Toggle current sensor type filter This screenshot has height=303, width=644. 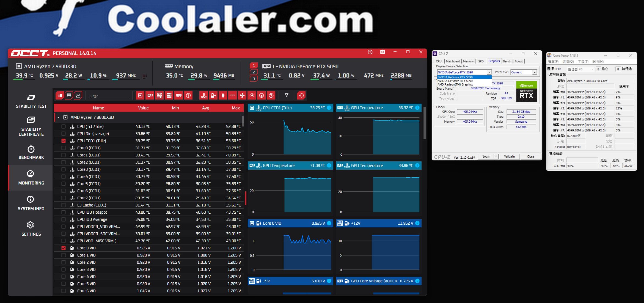click(233, 95)
